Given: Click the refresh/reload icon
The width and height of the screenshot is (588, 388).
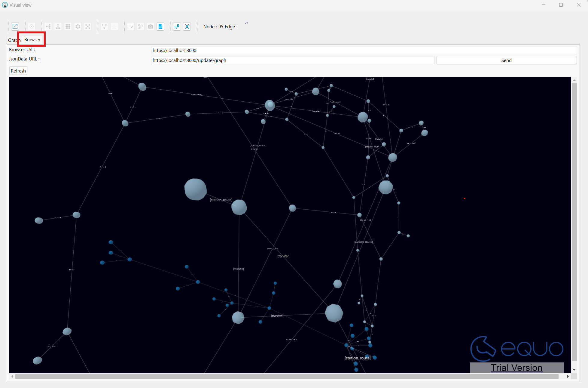Looking at the screenshot, I should (18, 71).
